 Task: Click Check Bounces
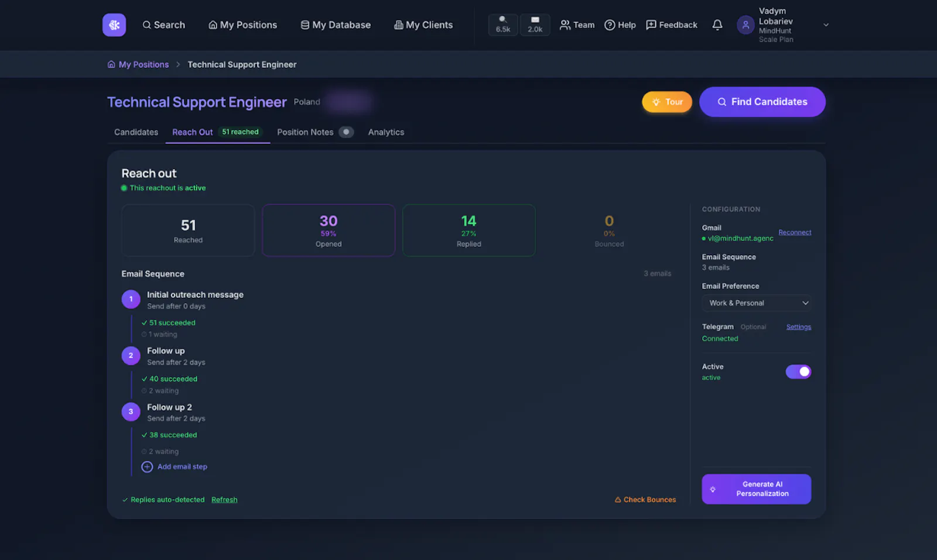(x=645, y=500)
